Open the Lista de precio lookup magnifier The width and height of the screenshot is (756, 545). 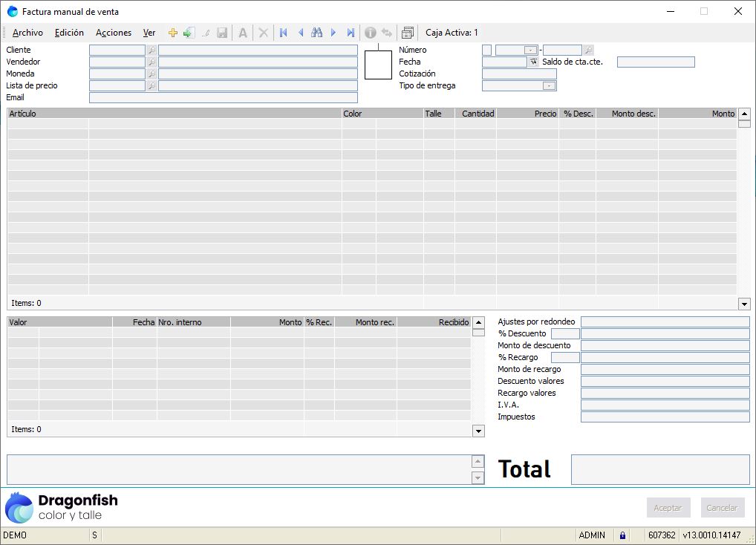pyautogui.click(x=152, y=86)
